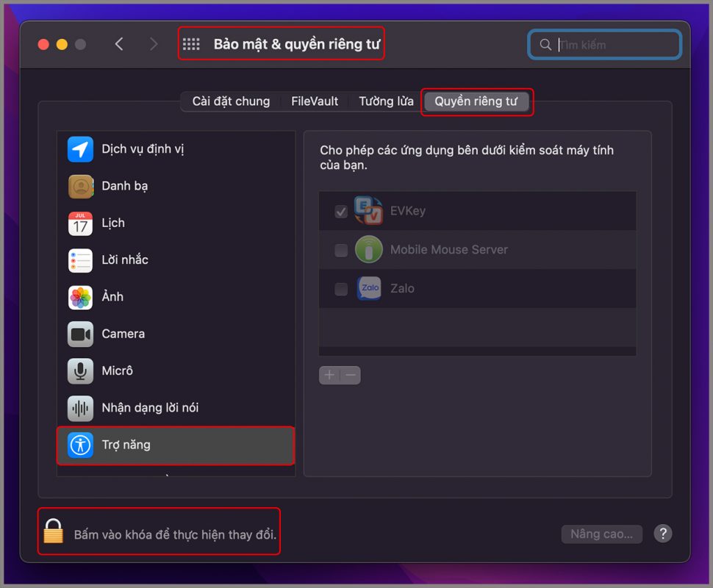Switch to the Tường lửa tab
Viewport: 713px width, 588px height.
(386, 101)
